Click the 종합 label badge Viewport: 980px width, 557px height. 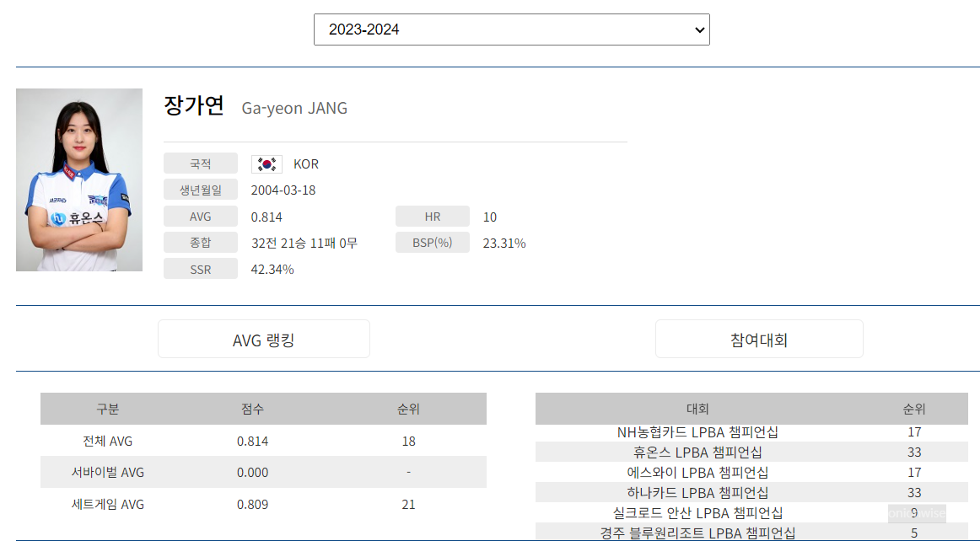click(201, 242)
